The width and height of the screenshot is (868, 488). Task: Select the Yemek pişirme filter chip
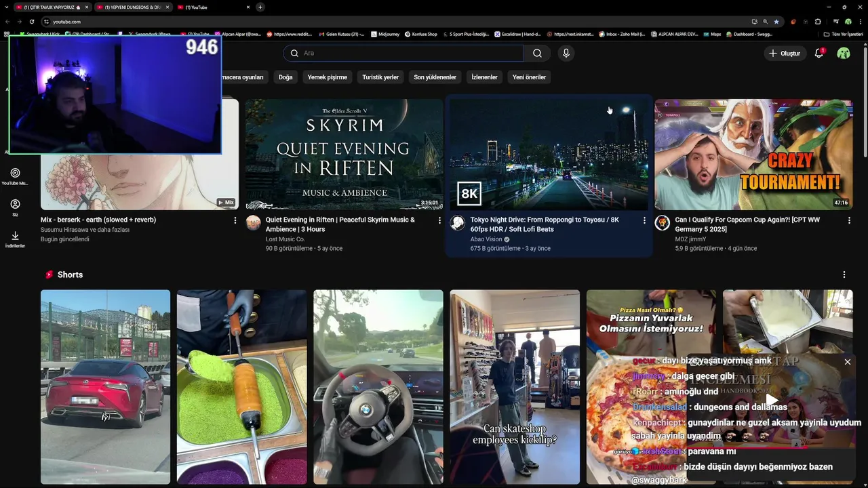tap(328, 77)
